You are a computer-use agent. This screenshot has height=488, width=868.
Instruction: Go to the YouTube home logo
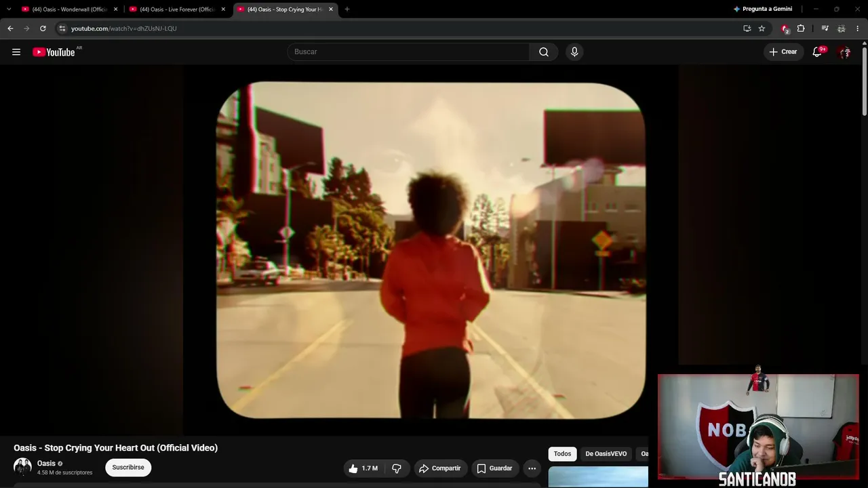pos(54,52)
